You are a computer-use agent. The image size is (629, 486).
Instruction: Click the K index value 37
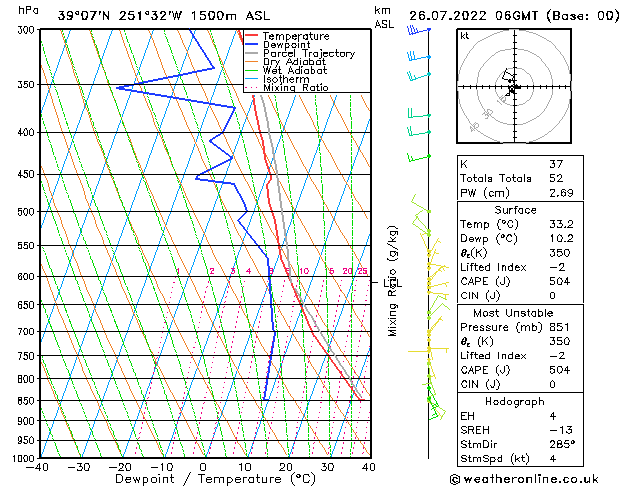[x=556, y=164]
